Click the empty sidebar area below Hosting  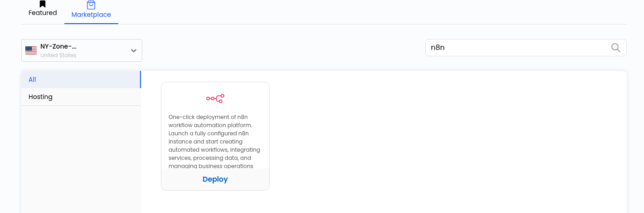click(x=81, y=159)
